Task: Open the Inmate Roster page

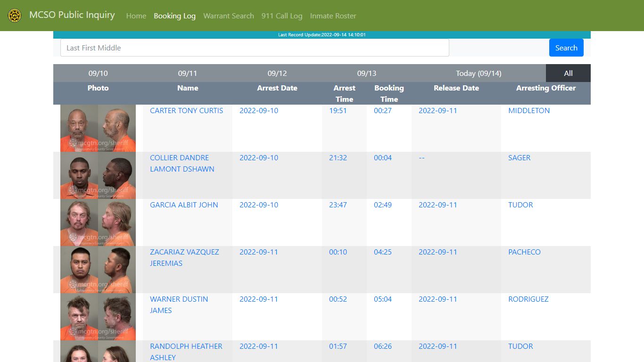Action: pos(333,16)
